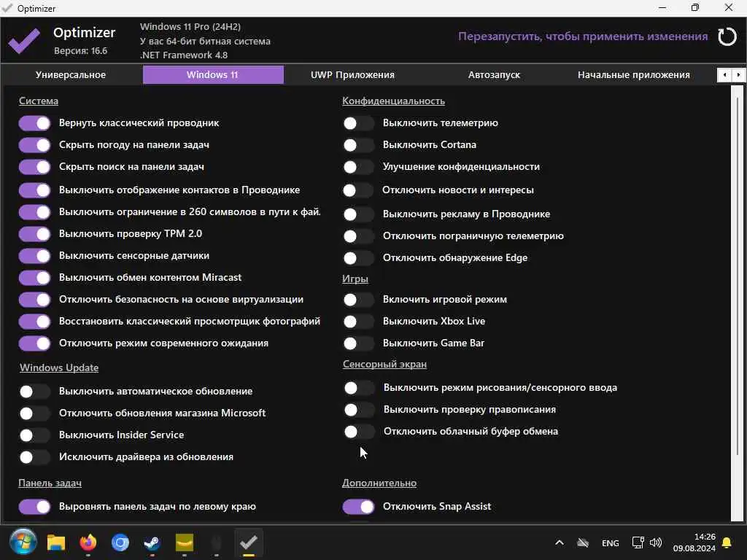The width and height of the screenshot is (747, 560).
Task: Enable Отключить обнаружение Edge switch
Action: click(358, 258)
